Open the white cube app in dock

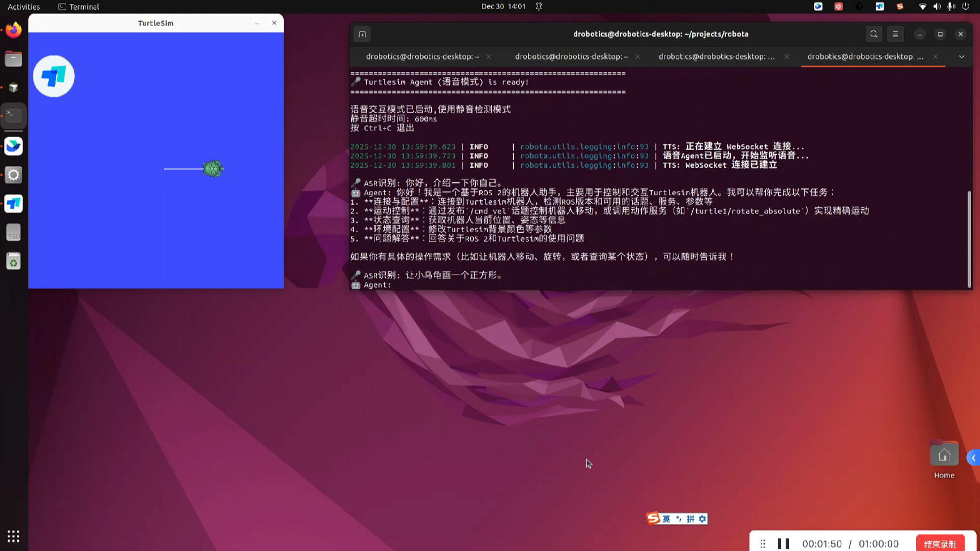pos(14,88)
